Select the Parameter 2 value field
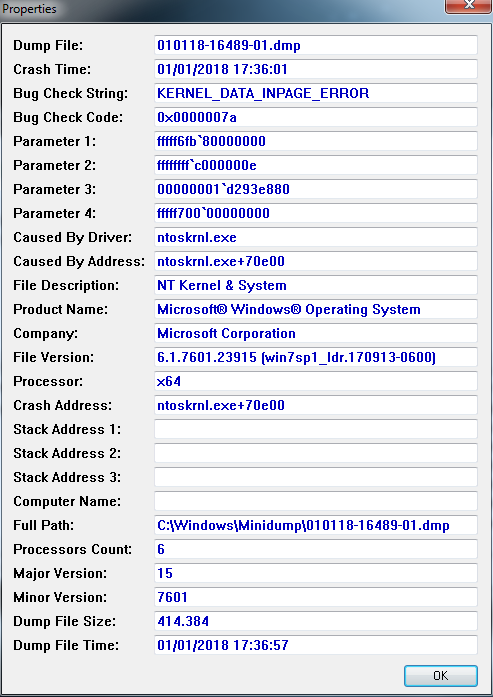The height and width of the screenshot is (697, 493). pyautogui.click(x=316, y=165)
